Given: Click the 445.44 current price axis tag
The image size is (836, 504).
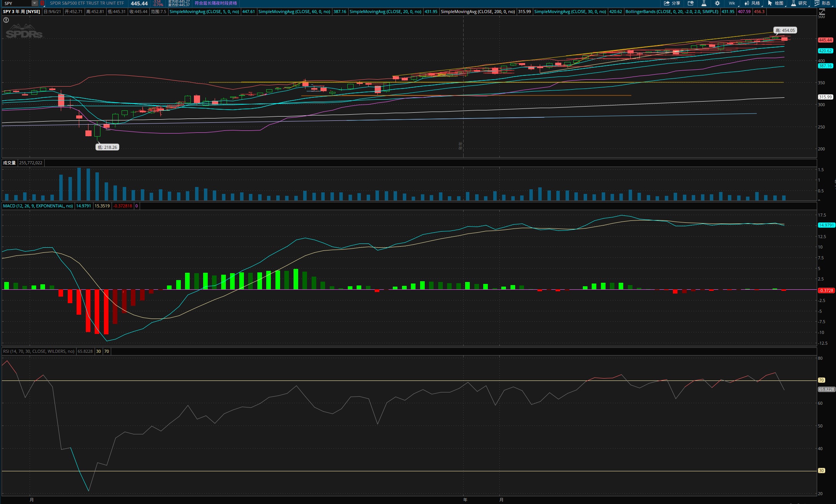Looking at the screenshot, I should [825, 40].
